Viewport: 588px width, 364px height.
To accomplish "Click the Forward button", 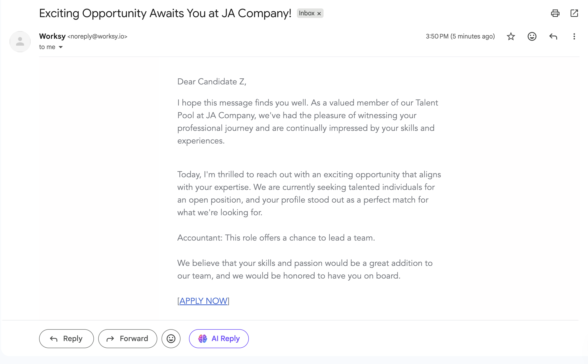I will pyautogui.click(x=128, y=338).
